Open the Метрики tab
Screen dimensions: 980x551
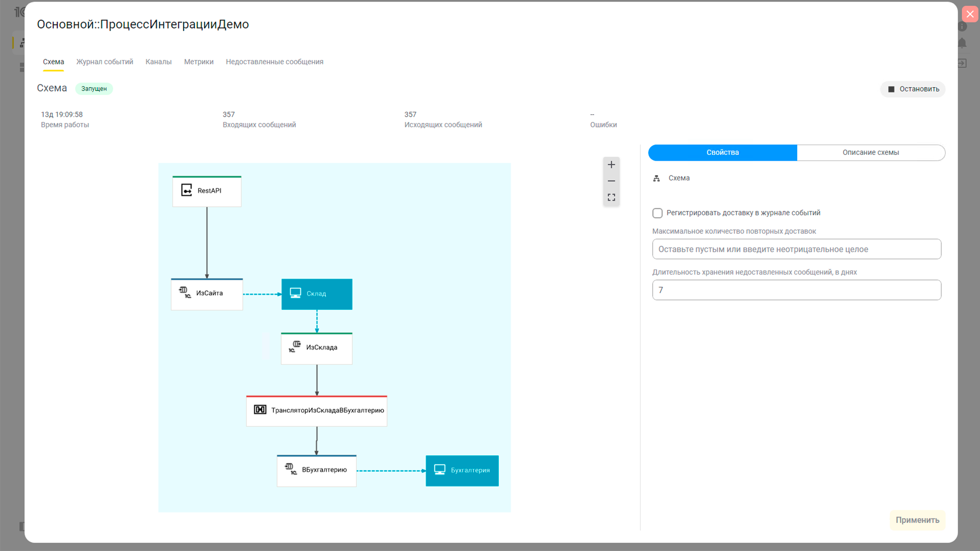click(x=198, y=62)
